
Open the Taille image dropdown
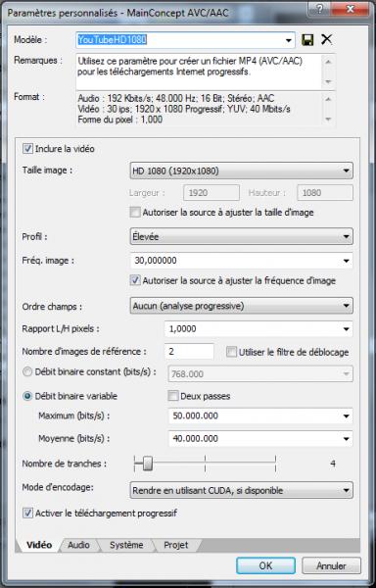pyautogui.click(x=241, y=171)
